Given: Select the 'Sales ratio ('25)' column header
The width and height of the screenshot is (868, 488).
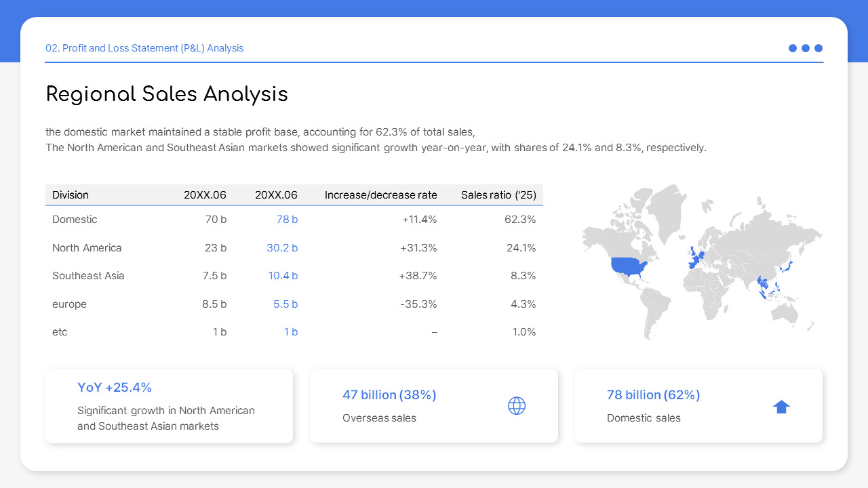Looking at the screenshot, I should (498, 195).
